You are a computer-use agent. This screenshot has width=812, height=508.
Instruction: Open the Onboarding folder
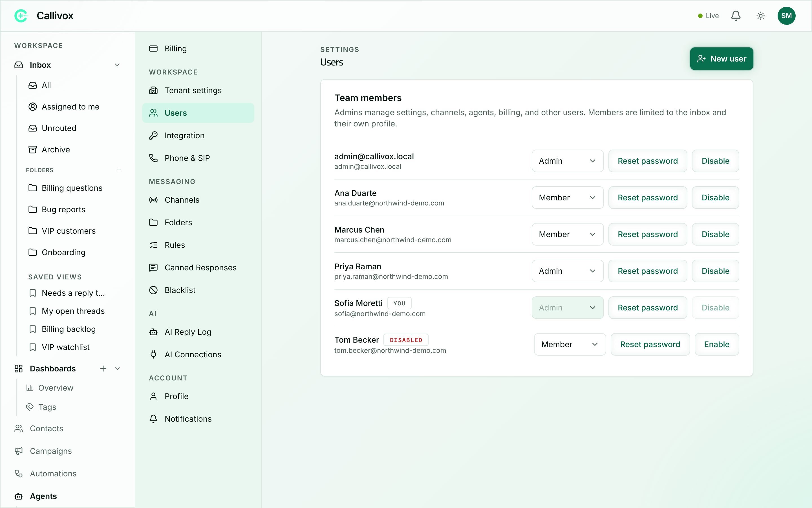pyautogui.click(x=63, y=252)
